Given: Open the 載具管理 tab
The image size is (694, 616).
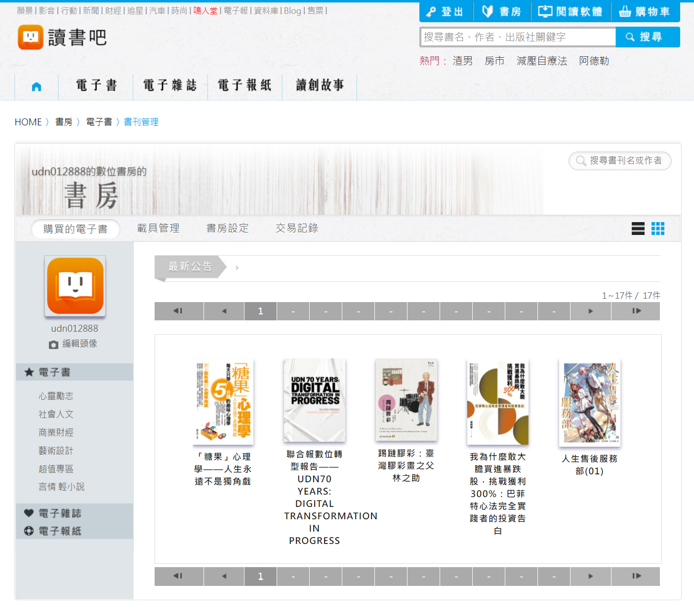Looking at the screenshot, I should click(158, 229).
